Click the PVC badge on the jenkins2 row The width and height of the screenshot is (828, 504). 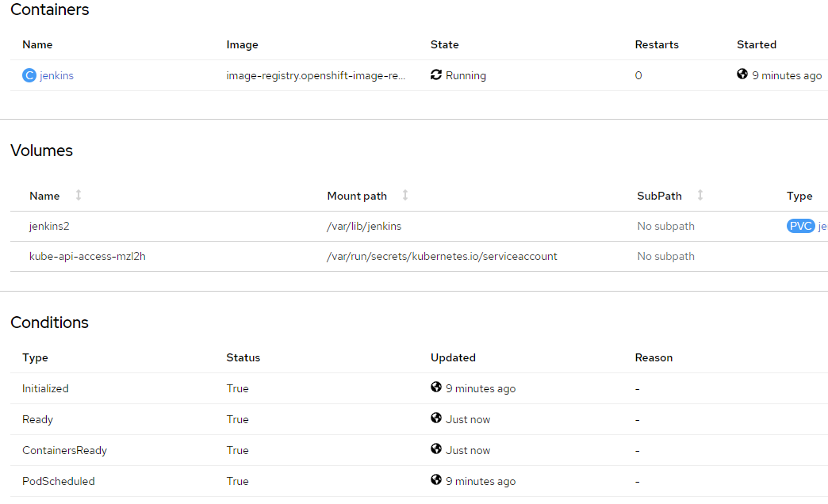[x=801, y=225]
